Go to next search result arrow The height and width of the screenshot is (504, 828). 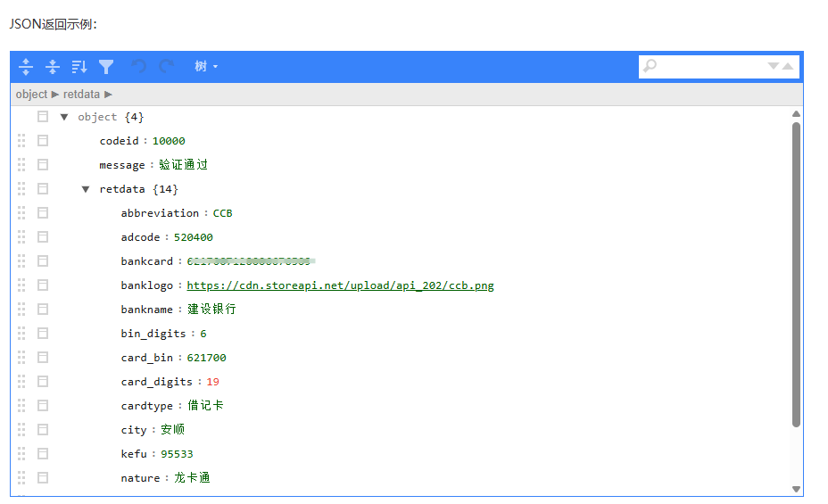773,66
